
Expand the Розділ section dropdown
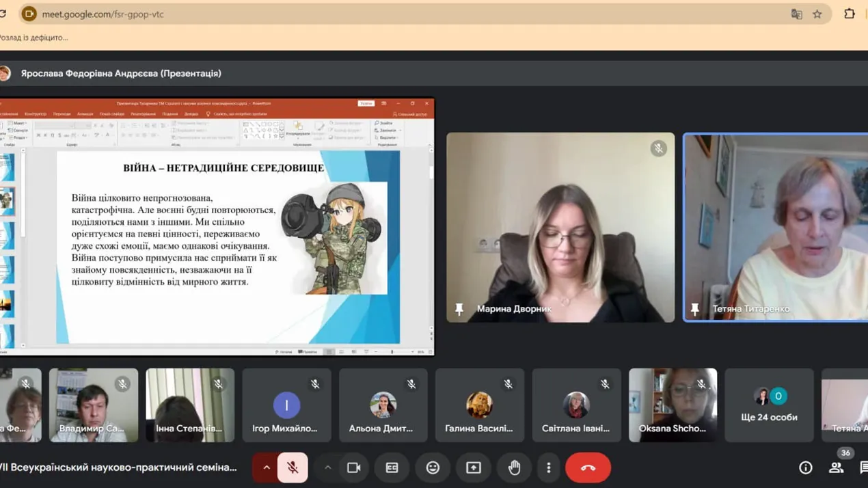tap(20, 137)
